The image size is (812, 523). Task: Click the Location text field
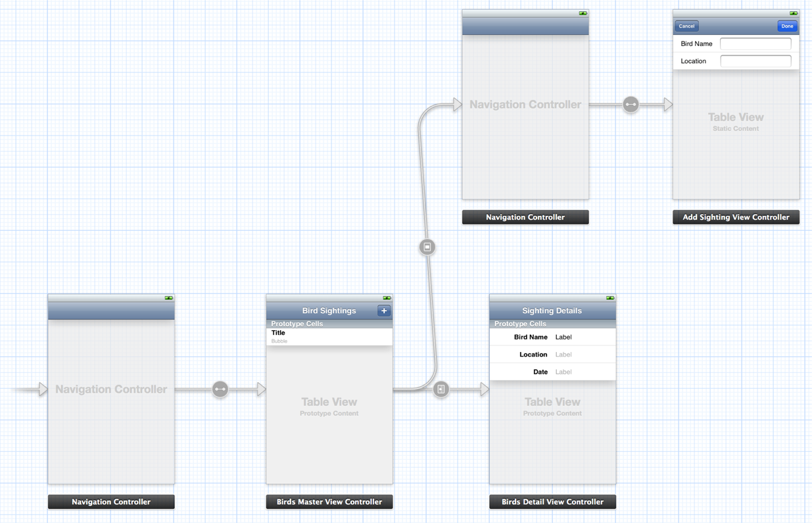(755, 61)
